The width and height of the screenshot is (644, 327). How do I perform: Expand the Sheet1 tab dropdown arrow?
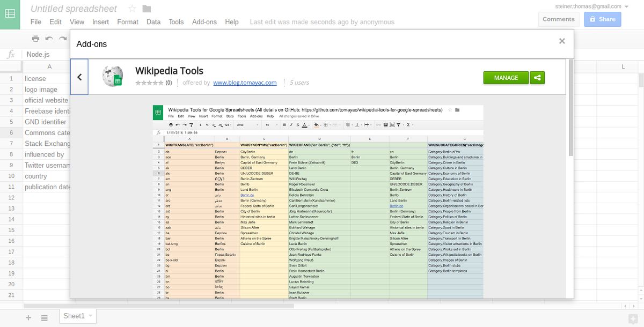(x=91, y=316)
